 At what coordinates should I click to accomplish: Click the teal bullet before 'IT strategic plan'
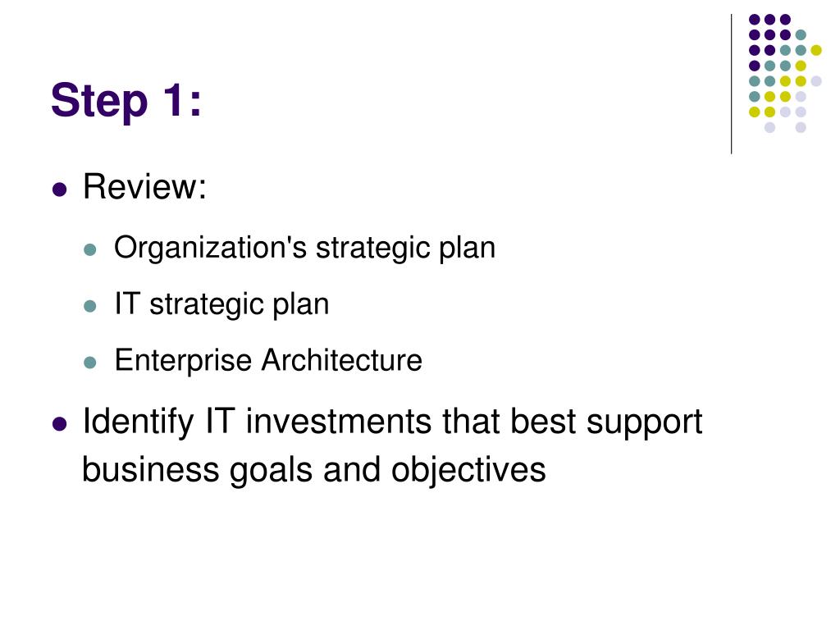point(90,307)
